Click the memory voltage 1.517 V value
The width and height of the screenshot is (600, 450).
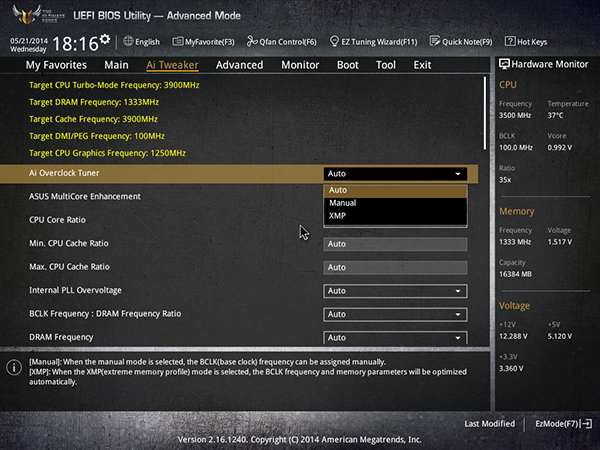coord(559,242)
